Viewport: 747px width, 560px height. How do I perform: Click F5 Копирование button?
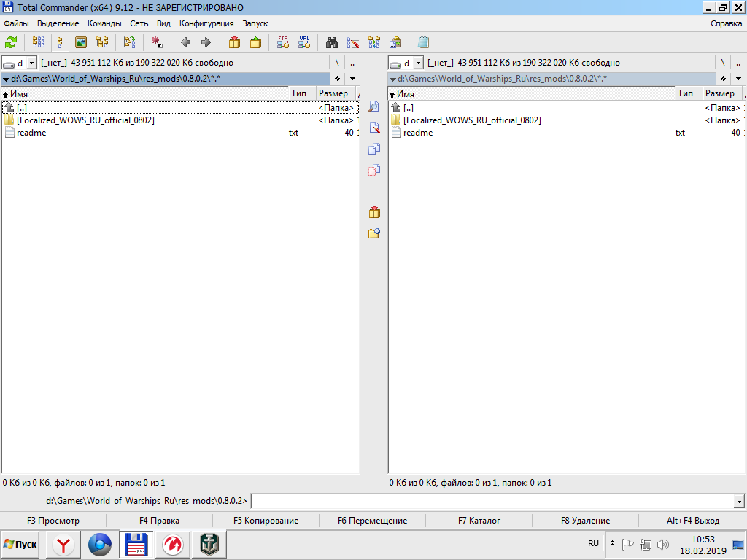[x=266, y=521]
